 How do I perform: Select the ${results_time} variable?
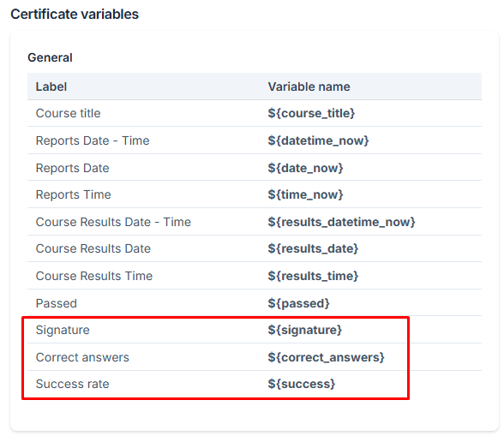point(313,276)
